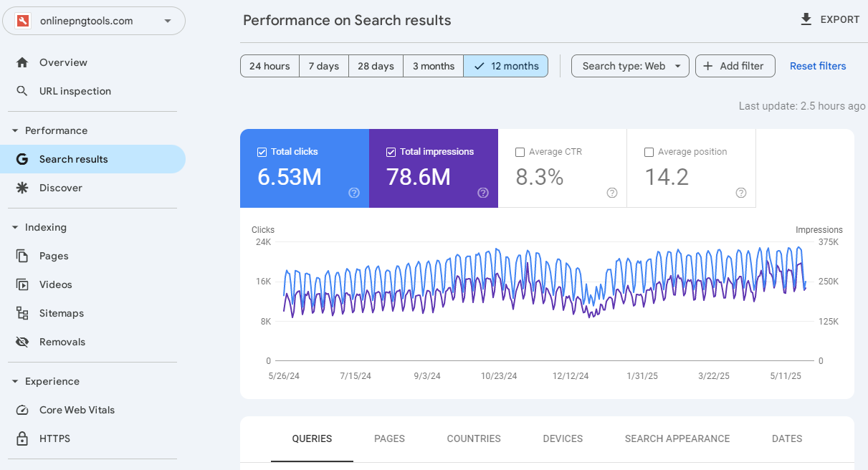Click help icon on Average position card
This screenshot has width=868, height=470.
(741, 193)
